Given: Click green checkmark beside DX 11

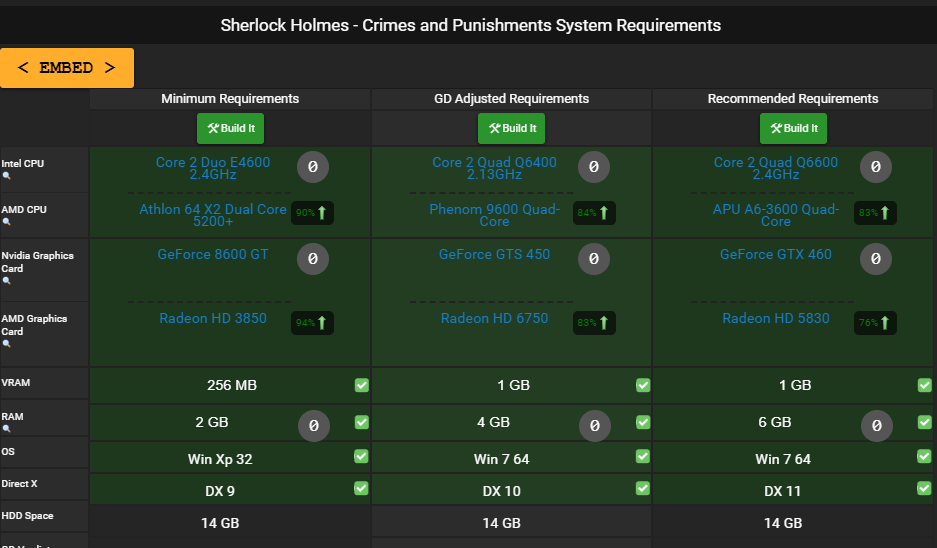Looking at the screenshot, I should [924, 488].
